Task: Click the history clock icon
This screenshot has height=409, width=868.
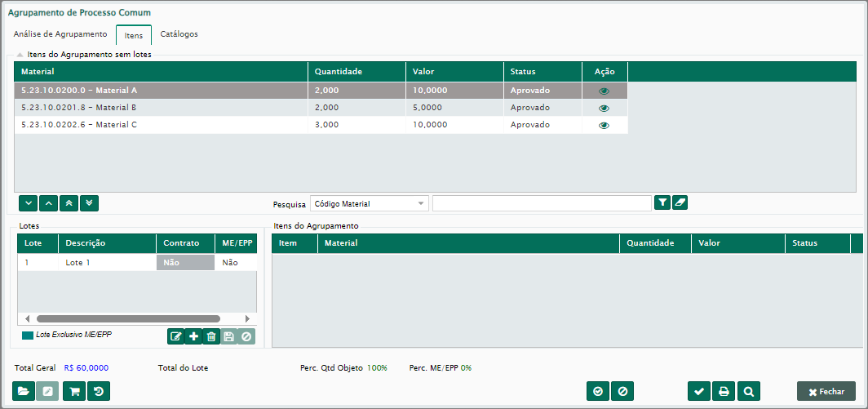Action: coord(99,391)
